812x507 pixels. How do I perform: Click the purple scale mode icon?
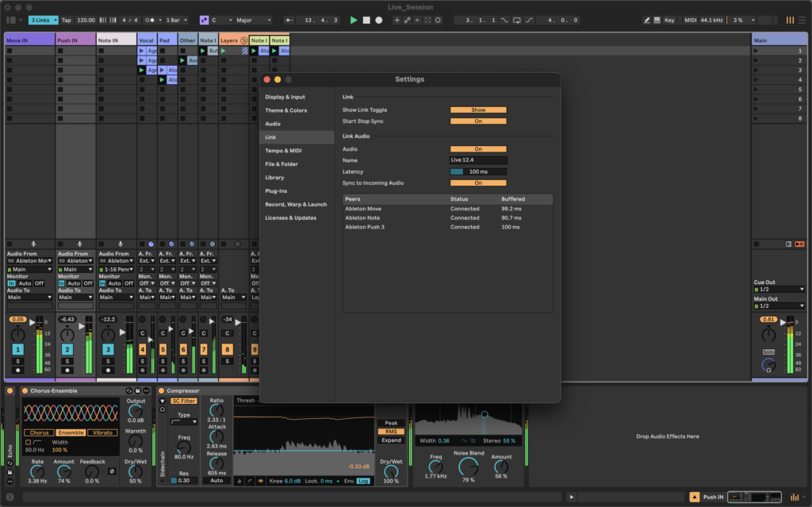tap(204, 20)
